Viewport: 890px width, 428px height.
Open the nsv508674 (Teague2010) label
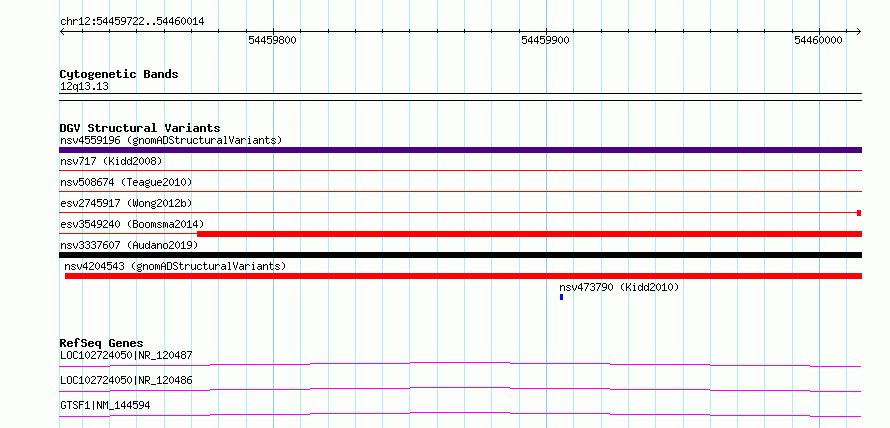pos(126,182)
